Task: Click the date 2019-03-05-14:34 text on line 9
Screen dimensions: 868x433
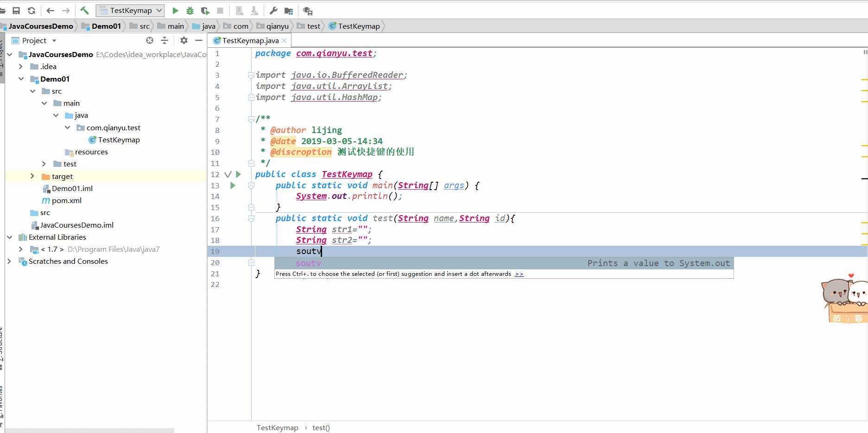Action: click(x=342, y=141)
